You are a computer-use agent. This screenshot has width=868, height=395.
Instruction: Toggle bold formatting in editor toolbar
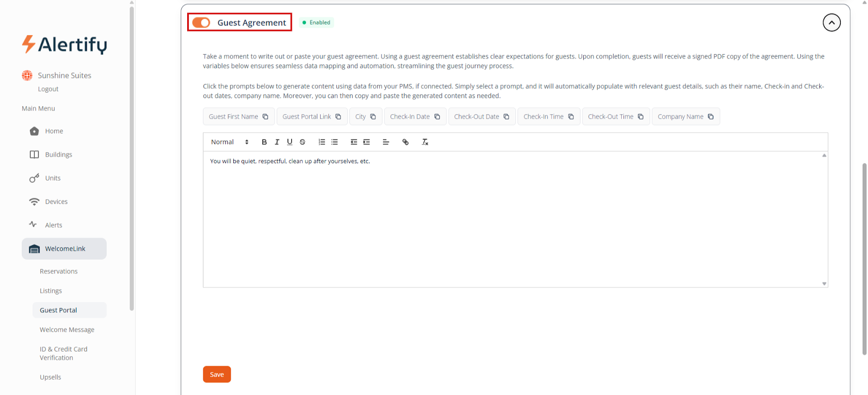click(264, 142)
